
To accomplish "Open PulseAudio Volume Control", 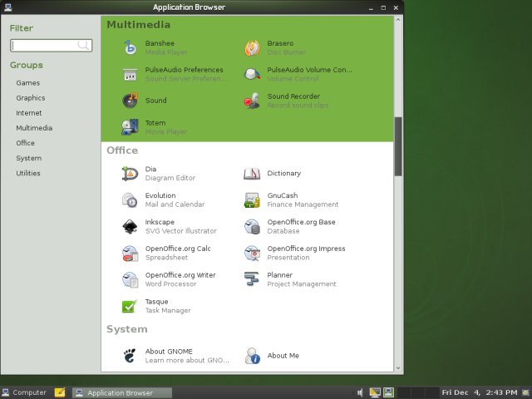I will (252, 75).
